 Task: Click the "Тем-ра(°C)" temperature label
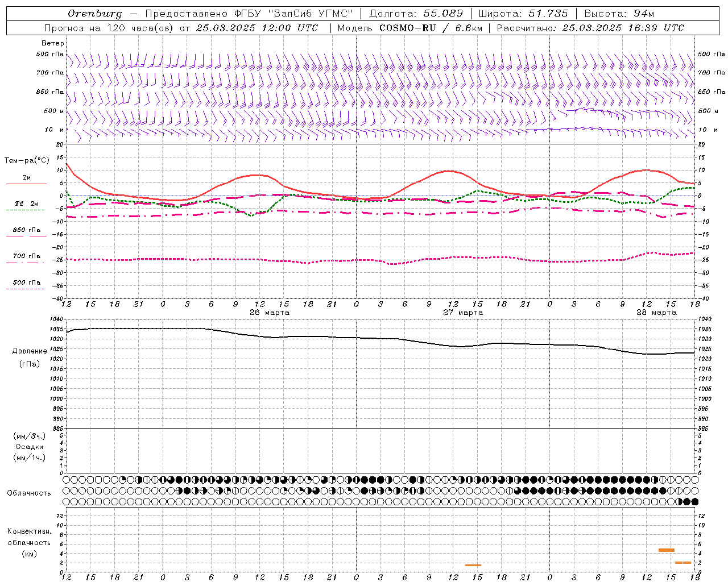(x=27, y=161)
